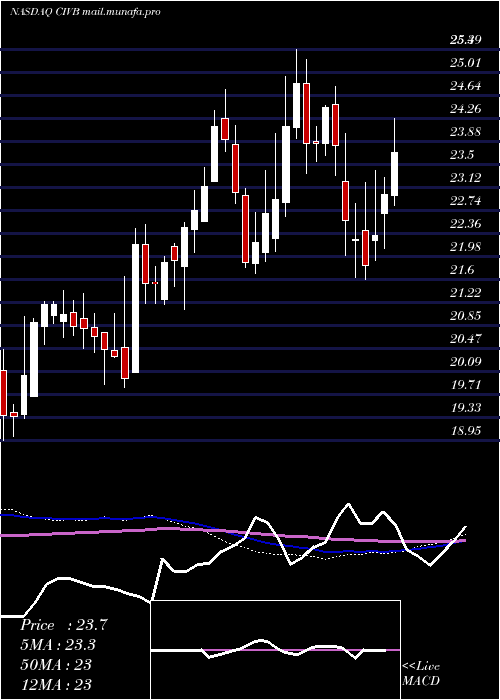Click the 19.71 price axis label
500x700 pixels.
pos(465,385)
